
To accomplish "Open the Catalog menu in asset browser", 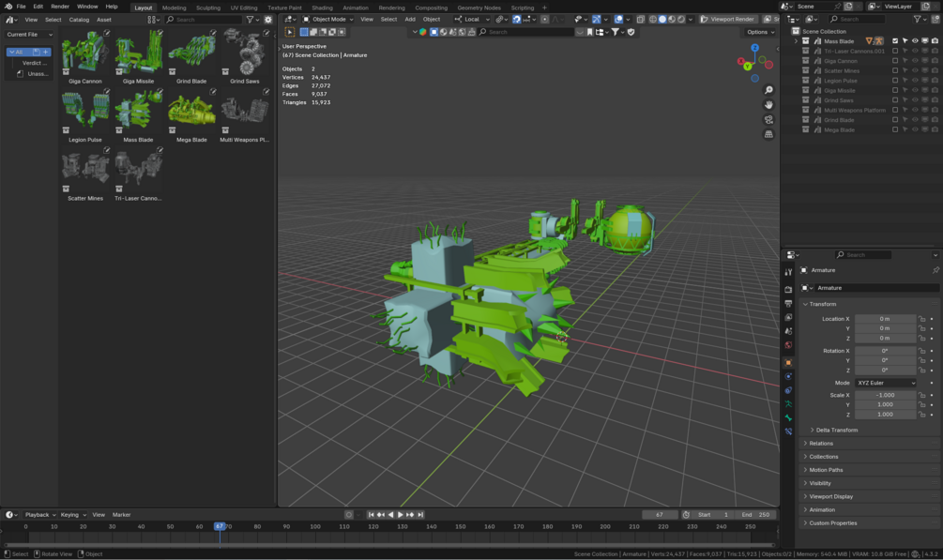I will click(79, 20).
